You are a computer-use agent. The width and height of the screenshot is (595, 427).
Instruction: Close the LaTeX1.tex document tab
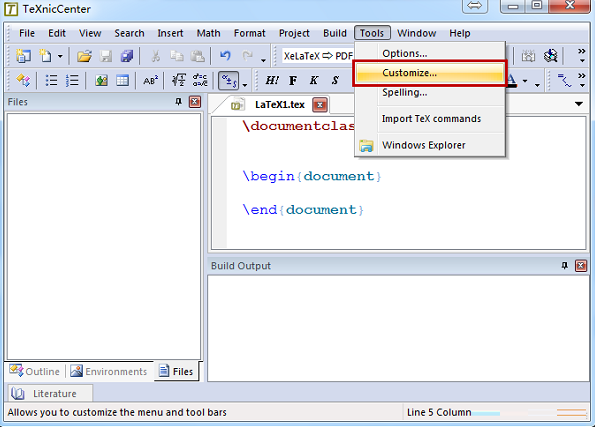(x=320, y=105)
